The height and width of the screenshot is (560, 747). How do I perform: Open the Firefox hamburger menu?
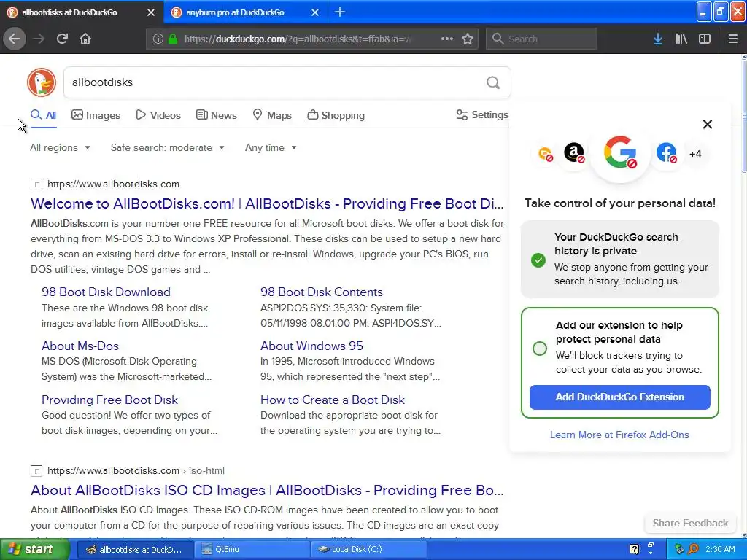tap(732, 39)
